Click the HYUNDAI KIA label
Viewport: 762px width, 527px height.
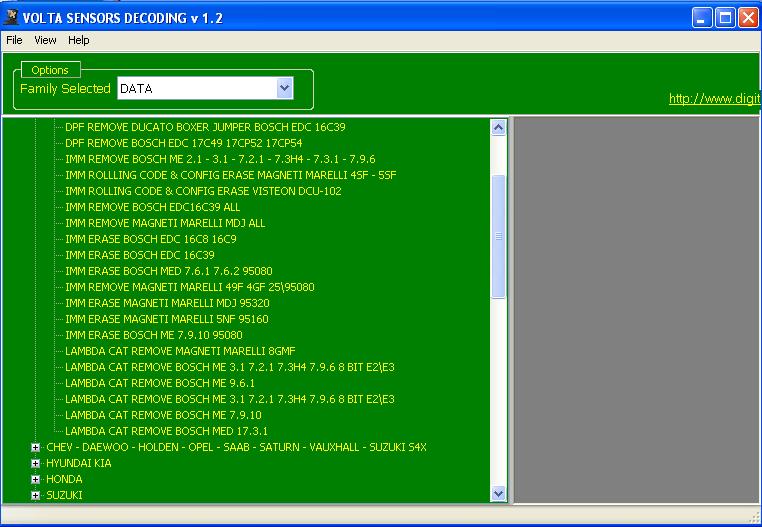pyautogui.click(x=79, y=464)
